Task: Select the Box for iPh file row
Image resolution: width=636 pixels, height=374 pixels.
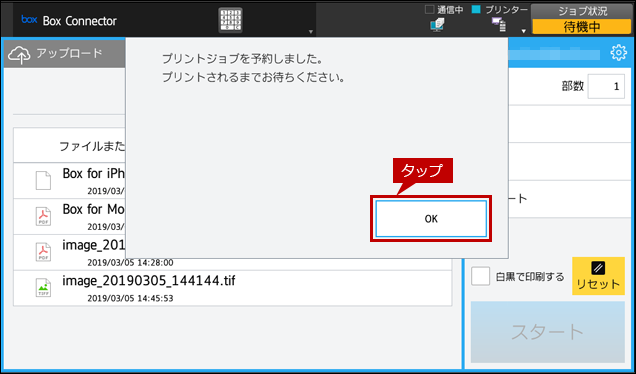Action: pos(70,181)
